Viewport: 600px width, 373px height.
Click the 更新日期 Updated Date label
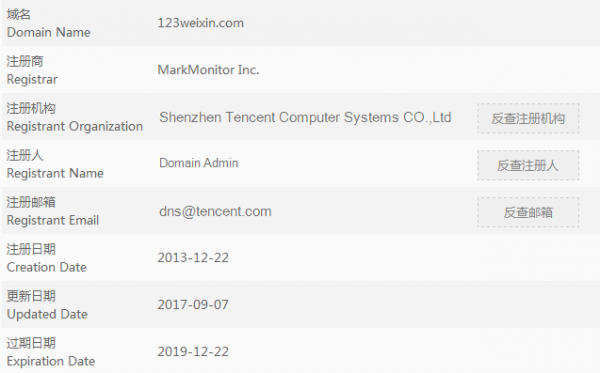coord(47,305)
